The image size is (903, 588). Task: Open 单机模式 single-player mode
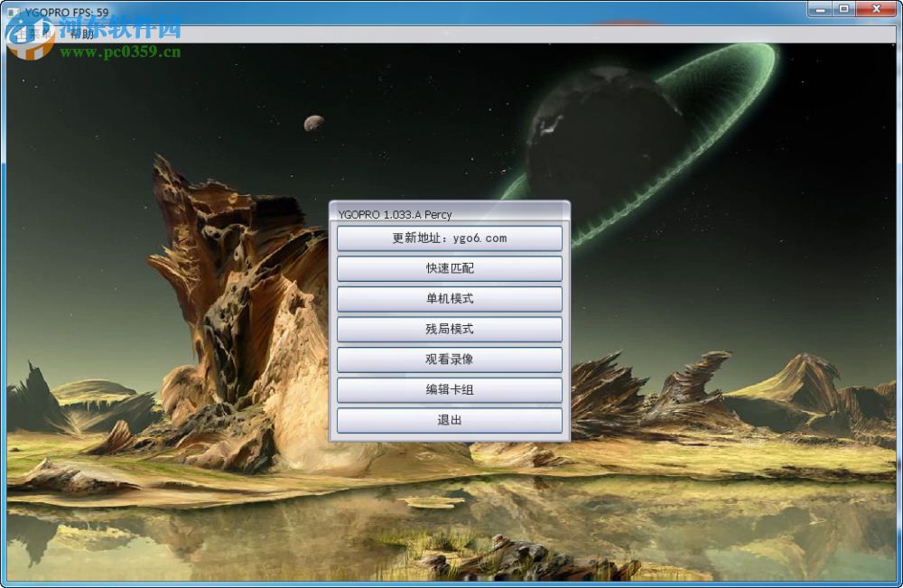(449, 299)
